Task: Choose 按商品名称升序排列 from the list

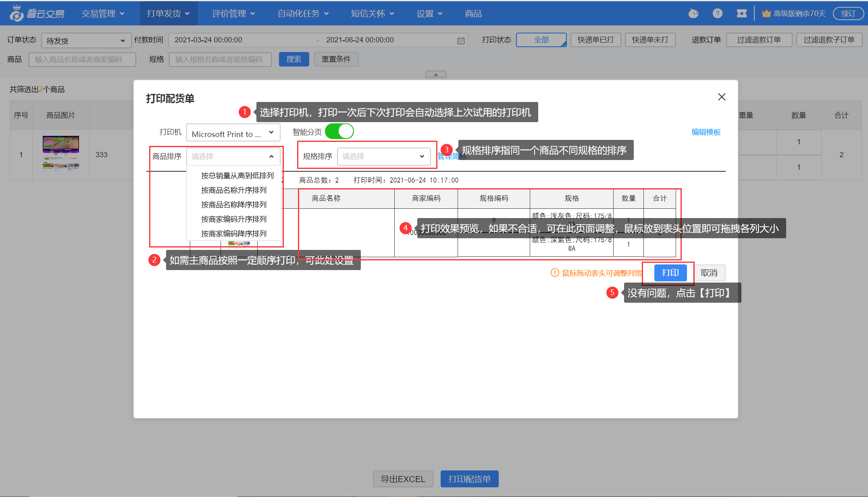Action: coord(234,190)
